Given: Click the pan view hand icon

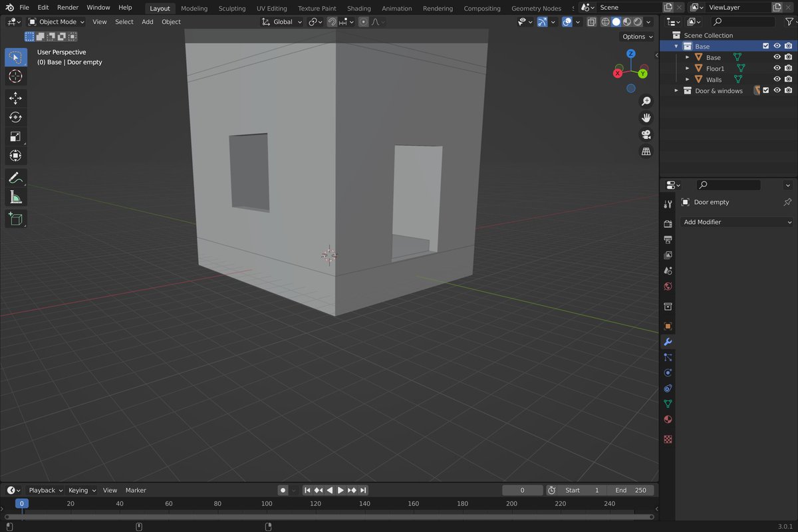Looking at the screenshot, I should point(646,118).
